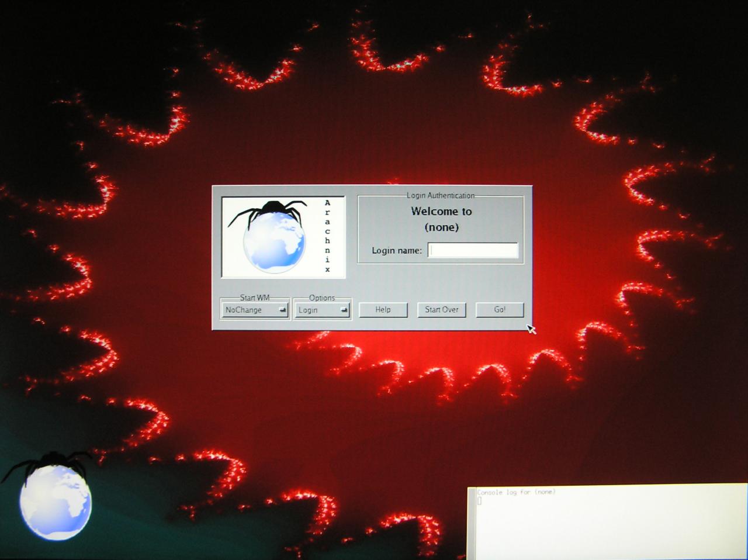Open the Start WM NoChange dropdown
This screenshot has width=748, height=560.
click(255, 310)
